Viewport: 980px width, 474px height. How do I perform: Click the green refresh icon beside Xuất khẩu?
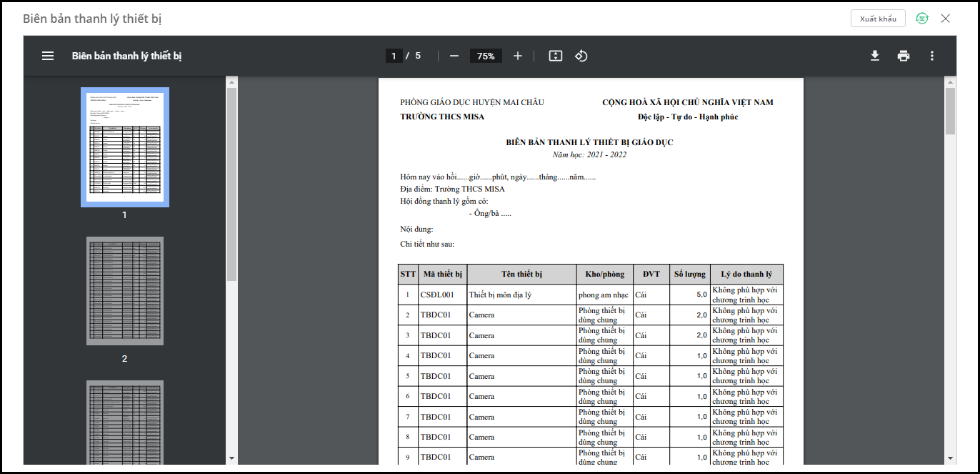tap(922, 19)
